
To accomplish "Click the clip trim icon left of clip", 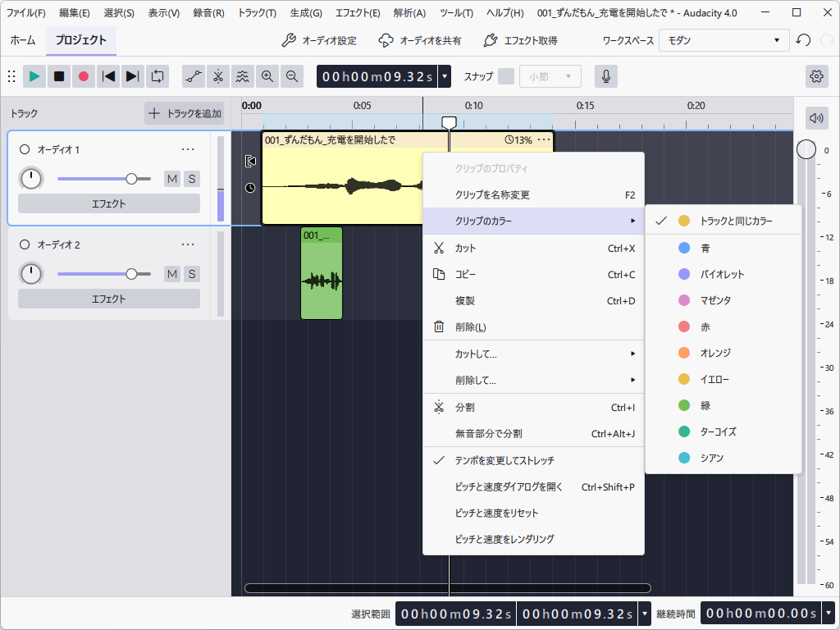I will click(x=250, y=161).
